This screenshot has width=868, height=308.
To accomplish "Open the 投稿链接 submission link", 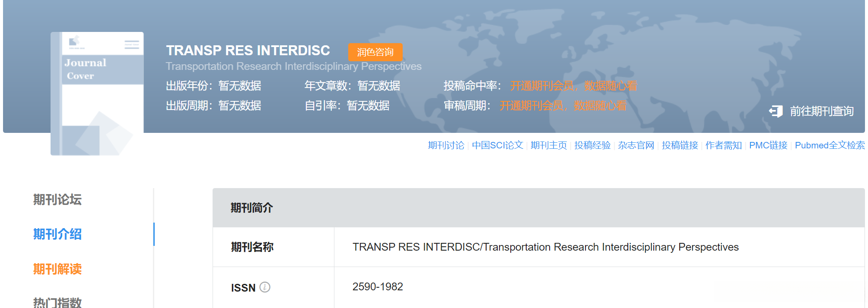I will click(680, 145).
